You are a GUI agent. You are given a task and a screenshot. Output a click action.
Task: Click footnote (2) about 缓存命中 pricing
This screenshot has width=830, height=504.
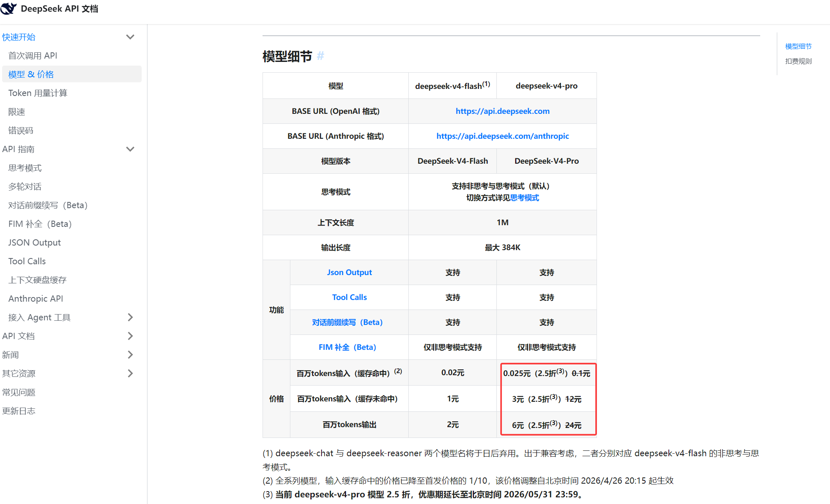(468, 481)
